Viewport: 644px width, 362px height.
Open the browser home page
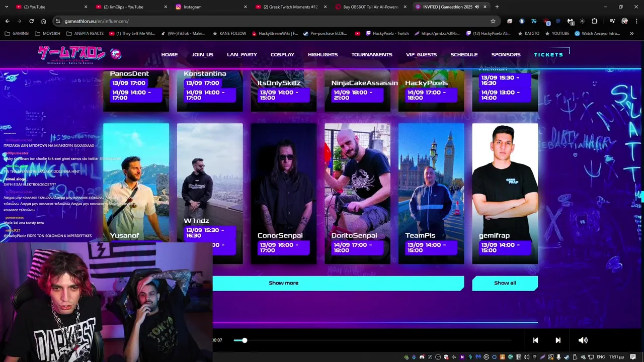pos(44,21)
